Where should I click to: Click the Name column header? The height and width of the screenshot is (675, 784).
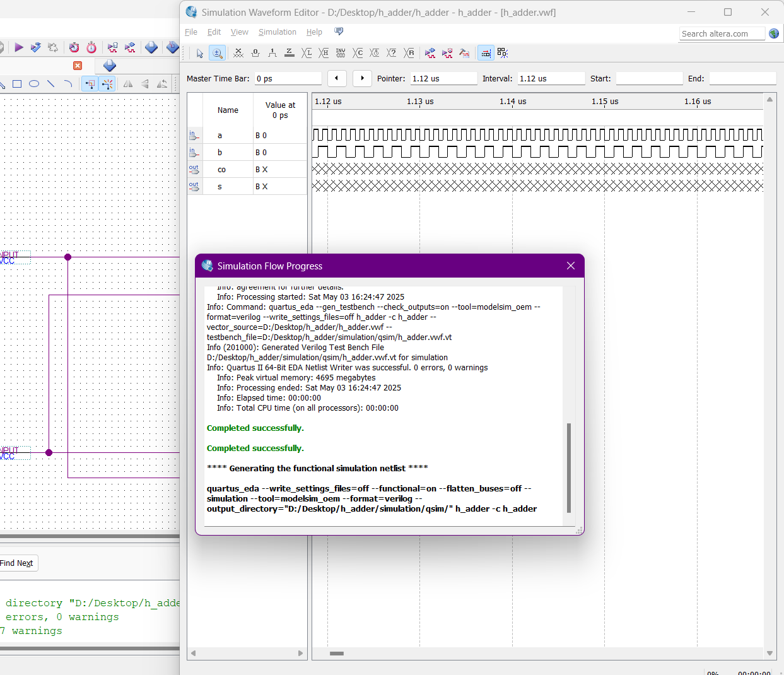coord(228,110)
